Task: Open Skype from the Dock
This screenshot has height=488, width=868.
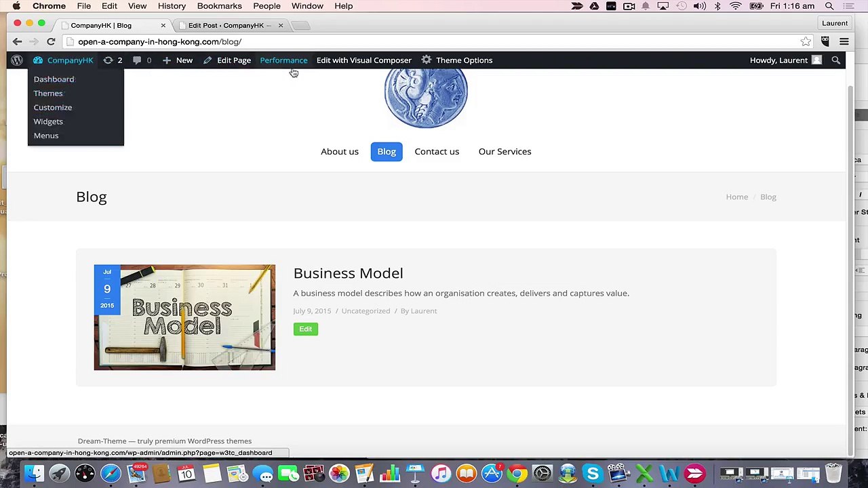Action: tap(593, 473)
